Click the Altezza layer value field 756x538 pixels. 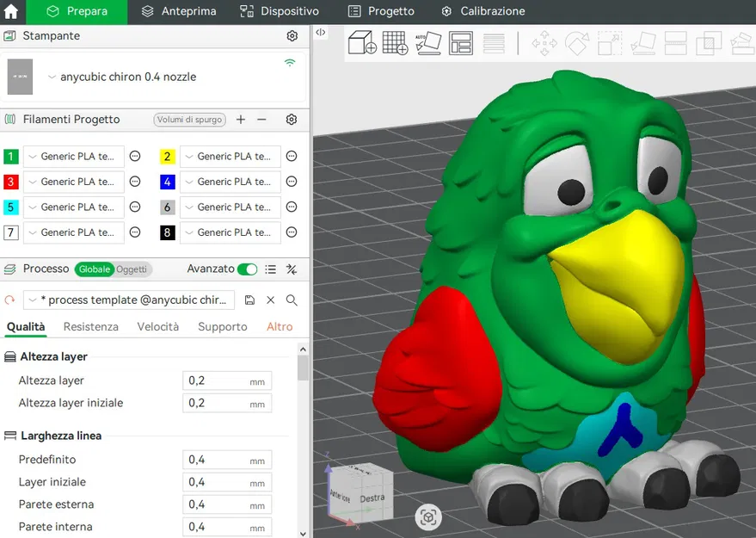[224, 380]
